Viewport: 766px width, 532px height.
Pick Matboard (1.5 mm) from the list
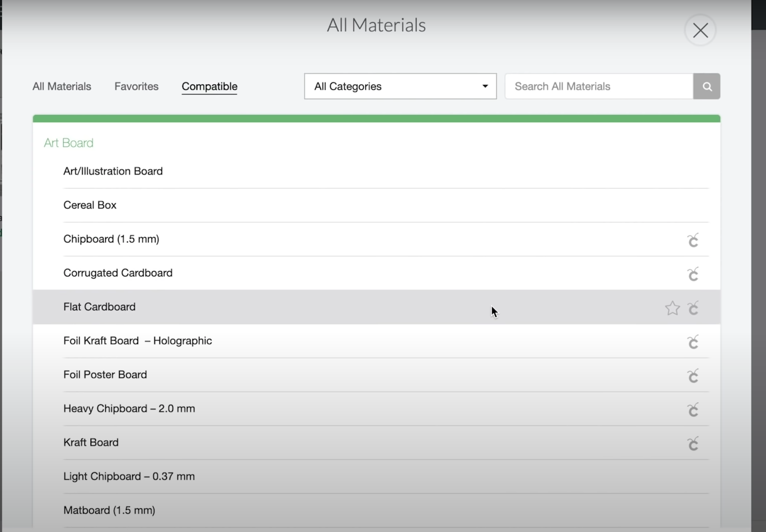(109, 510)
